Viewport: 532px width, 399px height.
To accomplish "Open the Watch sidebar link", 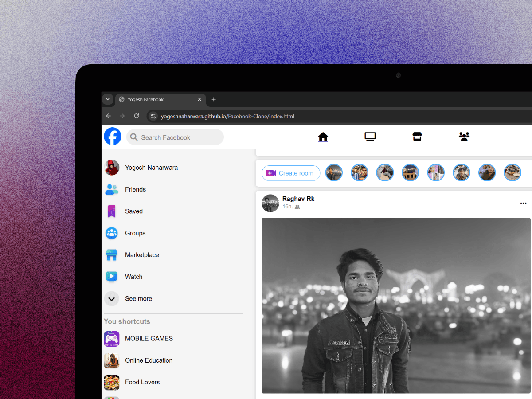I will 134,277.
